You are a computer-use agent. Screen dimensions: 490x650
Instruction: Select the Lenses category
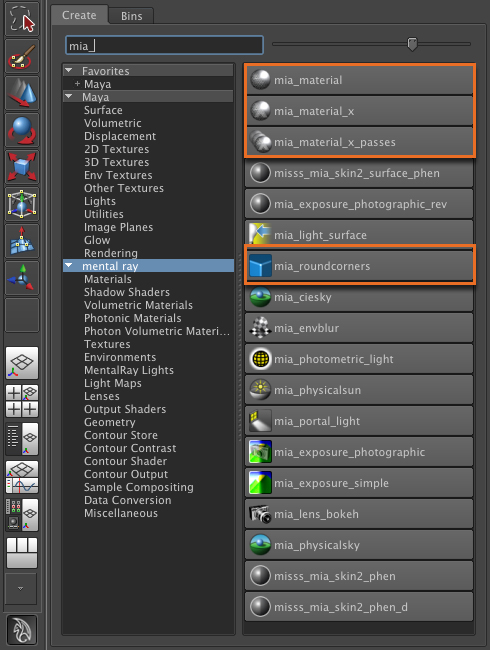click(x=102, y=396)
